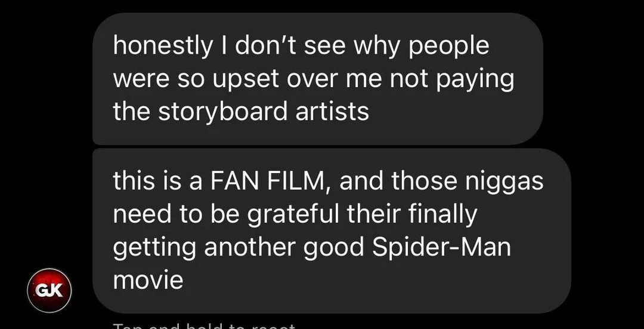
Task: Open the GJK sender profile avatar
Action: (49, 290)
